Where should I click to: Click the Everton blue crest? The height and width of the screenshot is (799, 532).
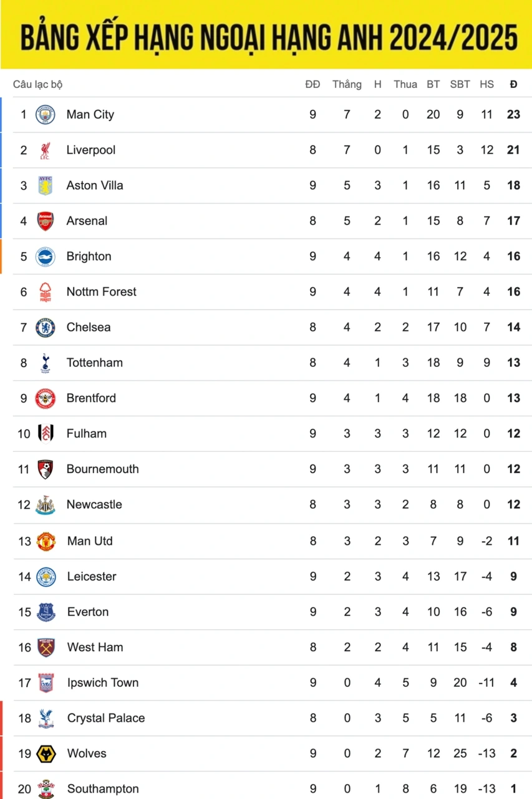coord(46,612)
